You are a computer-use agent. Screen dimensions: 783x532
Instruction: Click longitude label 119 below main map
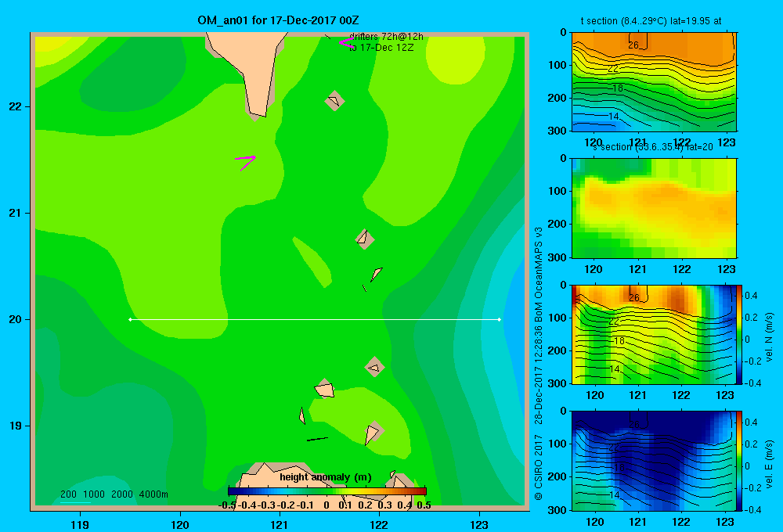coord(80,524)
